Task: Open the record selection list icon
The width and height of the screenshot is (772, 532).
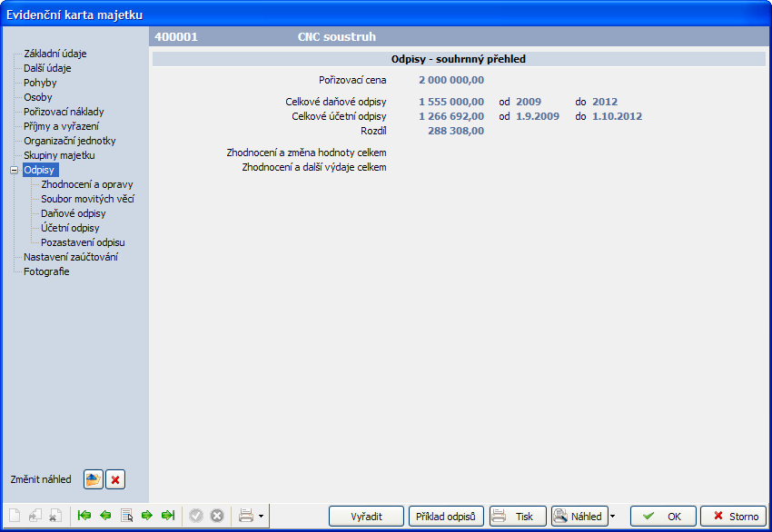Action: (126, 516)
